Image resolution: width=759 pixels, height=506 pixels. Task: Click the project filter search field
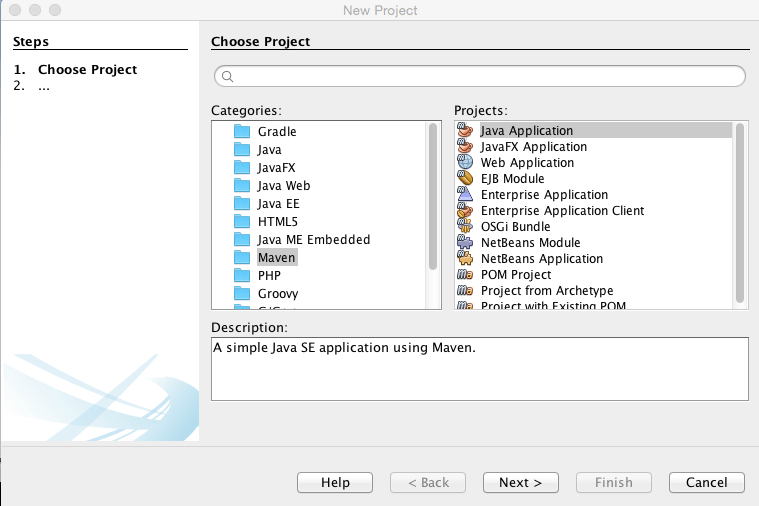click(x=480, y=76)
